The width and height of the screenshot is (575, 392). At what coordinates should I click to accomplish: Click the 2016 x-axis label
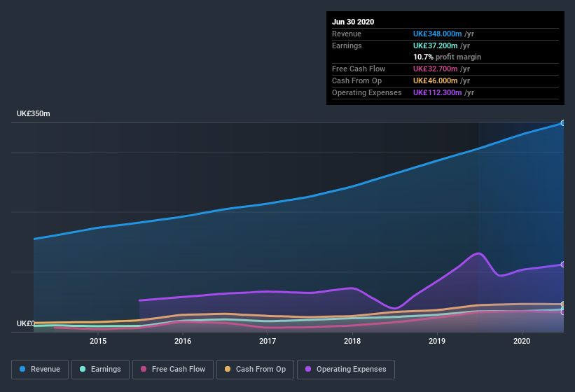click(183, 341)
